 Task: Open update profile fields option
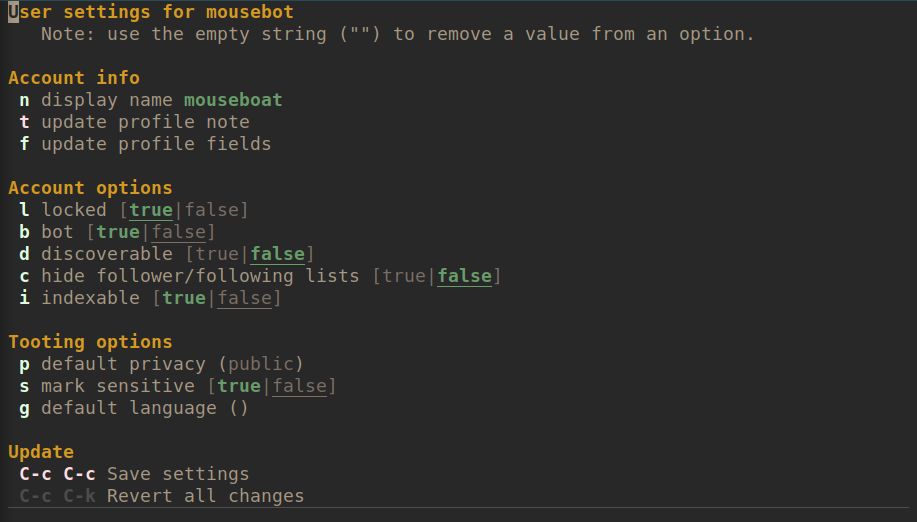point(156,144)
